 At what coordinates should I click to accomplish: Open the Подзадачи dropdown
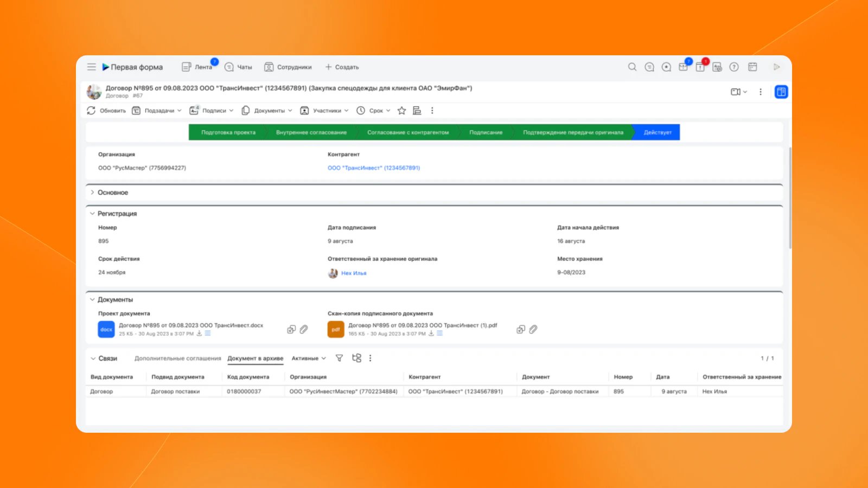pyautogui.click(x=157, y=111)
